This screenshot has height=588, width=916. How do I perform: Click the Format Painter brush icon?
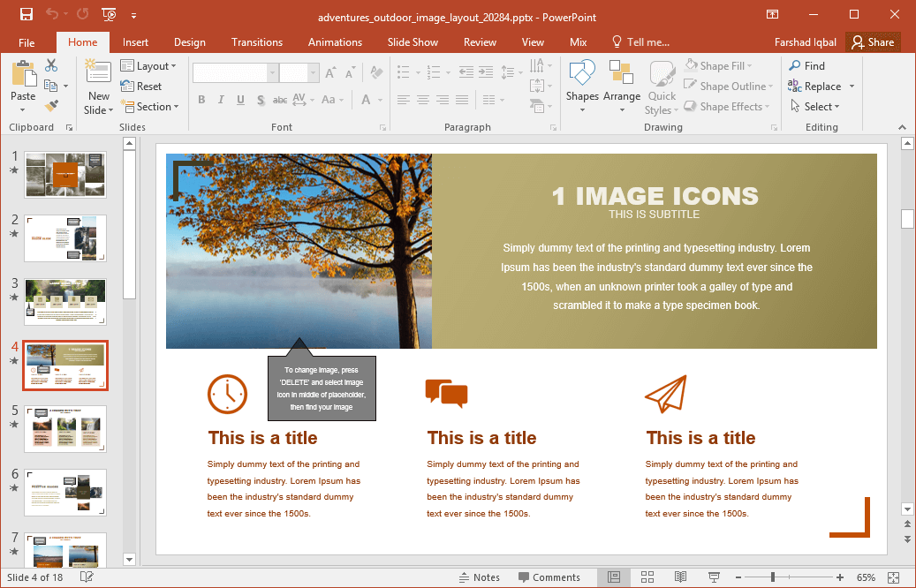51,106
